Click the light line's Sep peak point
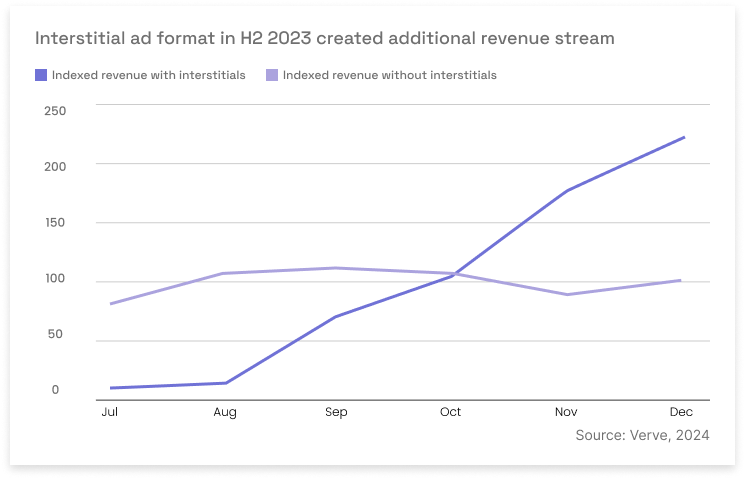The height and width of the screenshot is (479, 745). 339,268
